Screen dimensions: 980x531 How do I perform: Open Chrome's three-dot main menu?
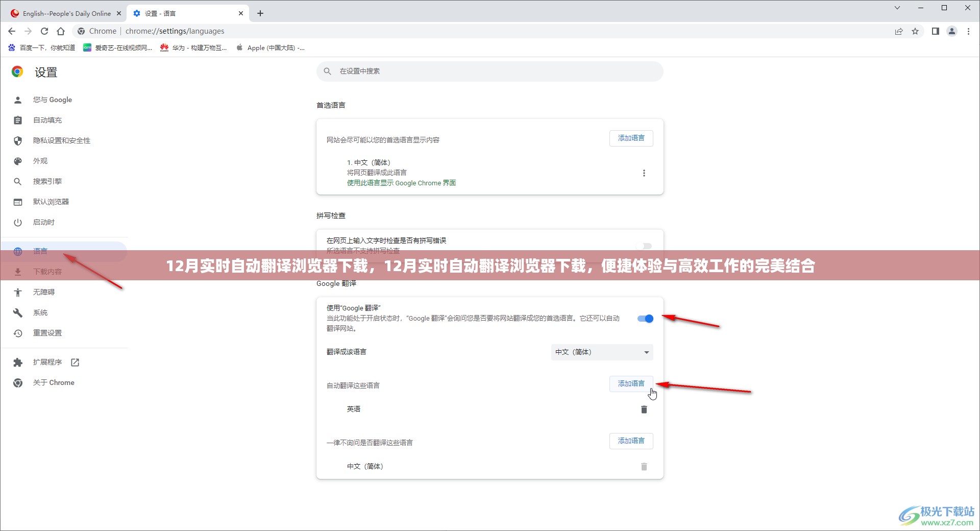click(x=968, y=31)
